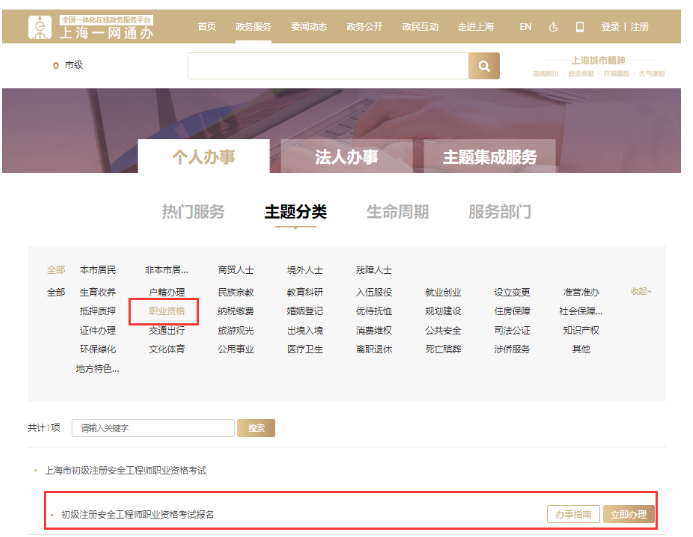Click the location pin icon beside 市级
The width and height of the screenshot is (693, 537).
click(55, 66)
